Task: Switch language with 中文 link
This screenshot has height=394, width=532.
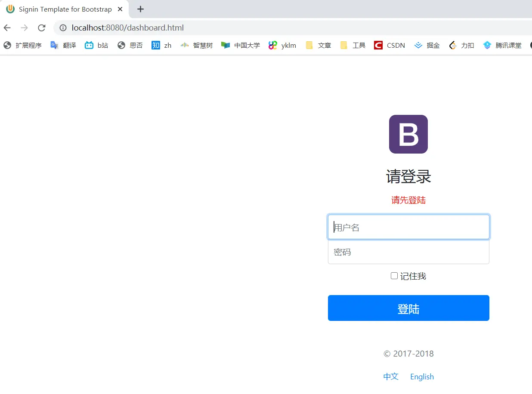Action: 391,377
